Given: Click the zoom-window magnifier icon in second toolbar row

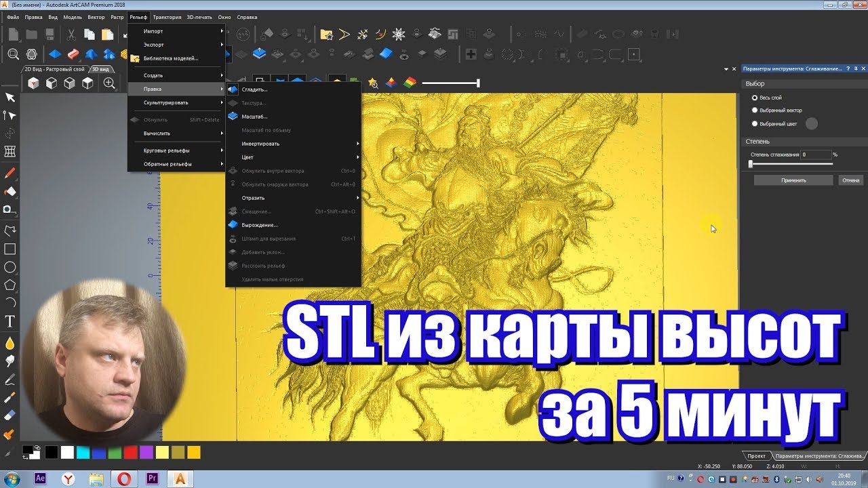Looking at the screenshot, I should [13, 54].
